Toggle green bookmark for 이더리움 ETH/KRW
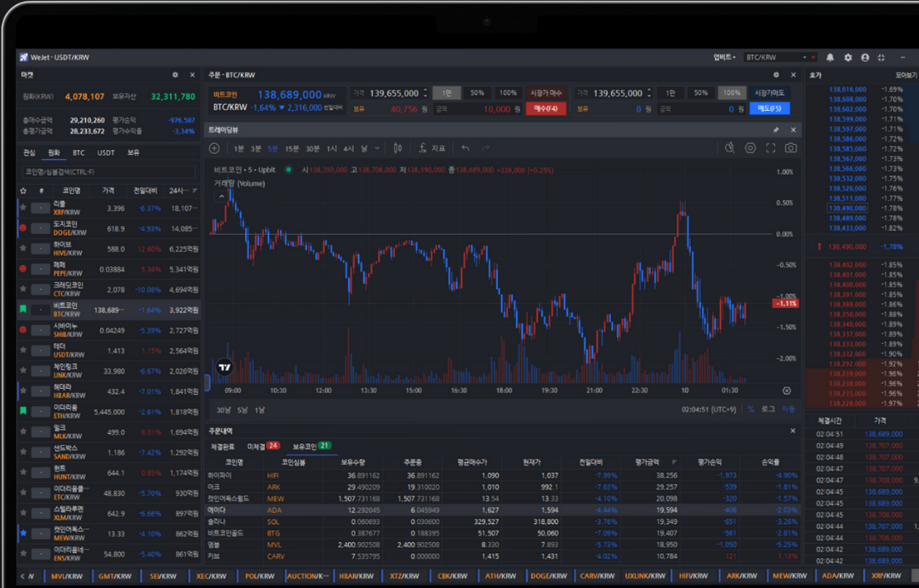Screen dimensions: 919x588 pyautogui.click(x=24, y=411)
